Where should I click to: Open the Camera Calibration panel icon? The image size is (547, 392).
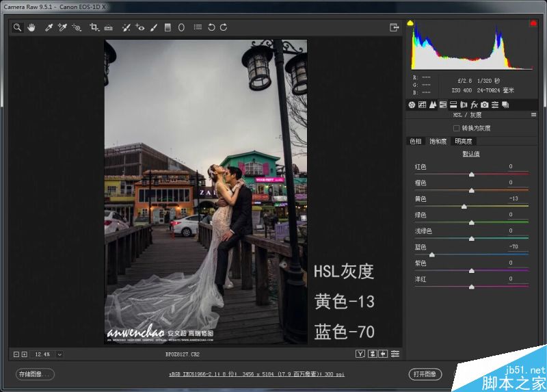[x=484, y=105]
